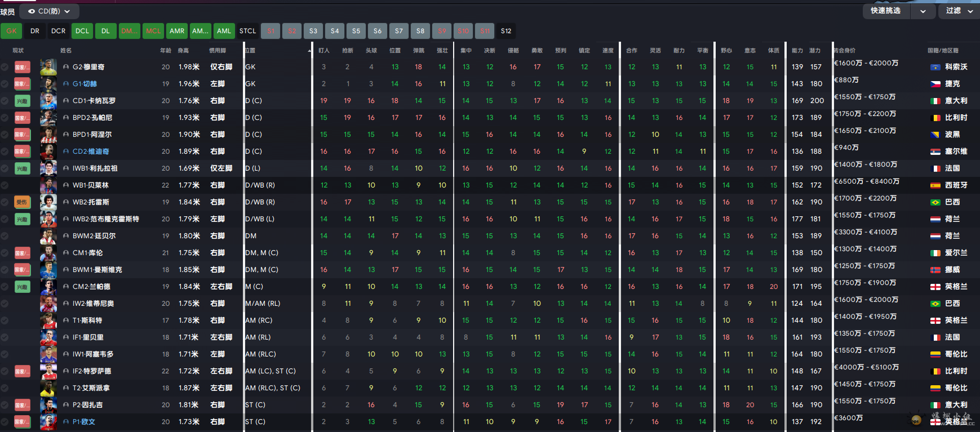980x432 pixels.
Task: Click the 仅左脚 cell for IWB1·利扎拉祖
Action: 221,168
